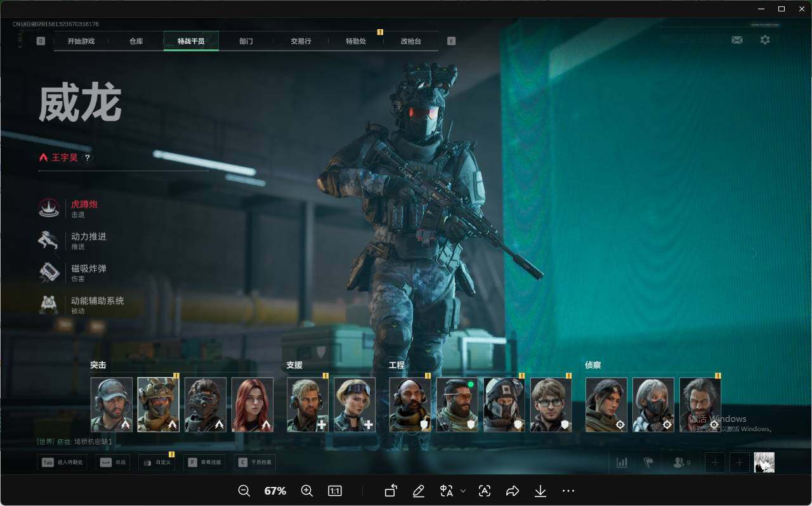Screen dimensions: 812x506
Task: Open the mail envelope icon
Action: (x=737, y=39)
